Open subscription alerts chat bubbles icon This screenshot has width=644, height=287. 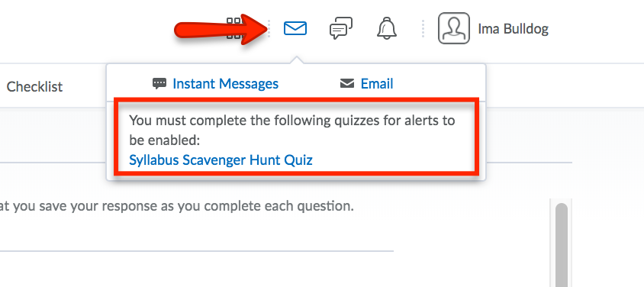pyautogui.click(x=341, y=28)
